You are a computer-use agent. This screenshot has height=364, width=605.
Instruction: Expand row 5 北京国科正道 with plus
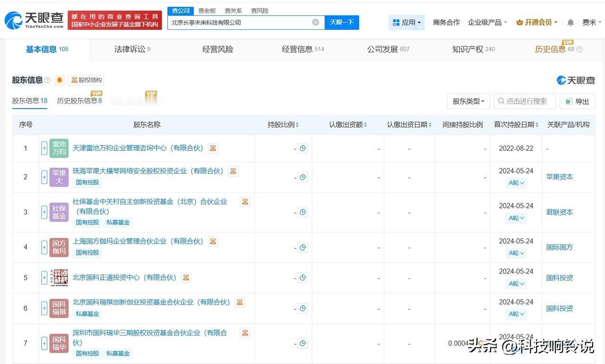(x=44, y=278)
